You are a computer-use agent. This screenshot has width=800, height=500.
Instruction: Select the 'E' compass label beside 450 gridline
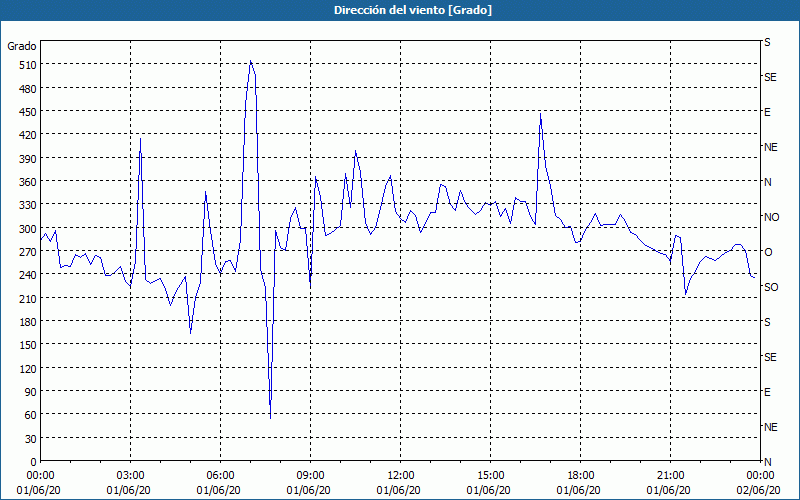(767, 112)
